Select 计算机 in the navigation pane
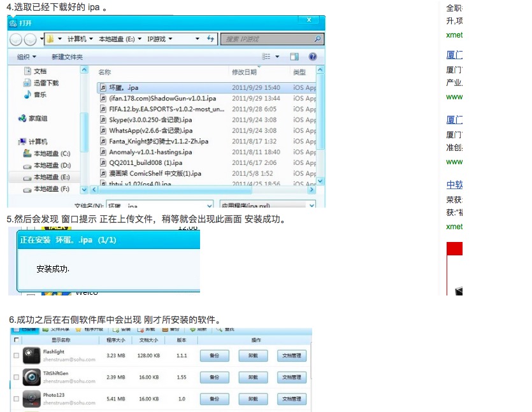Viewport: 532px width, 412px height. point(33,141)
